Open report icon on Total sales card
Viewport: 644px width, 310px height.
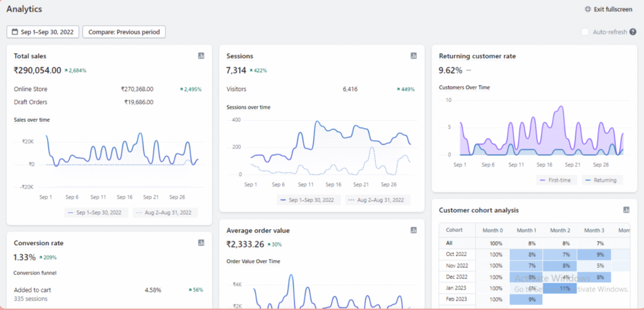click(x=201, y=56)
